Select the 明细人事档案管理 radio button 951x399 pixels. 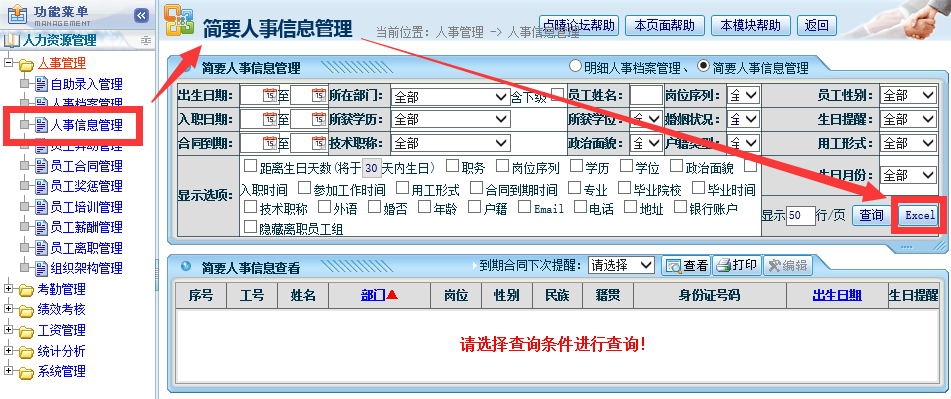click(574, 65)
